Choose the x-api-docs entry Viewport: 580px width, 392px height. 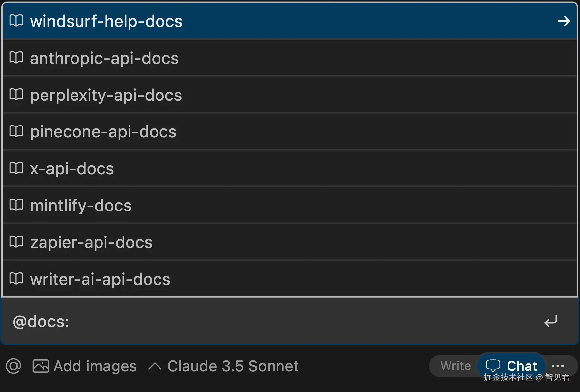pos(72,169)
